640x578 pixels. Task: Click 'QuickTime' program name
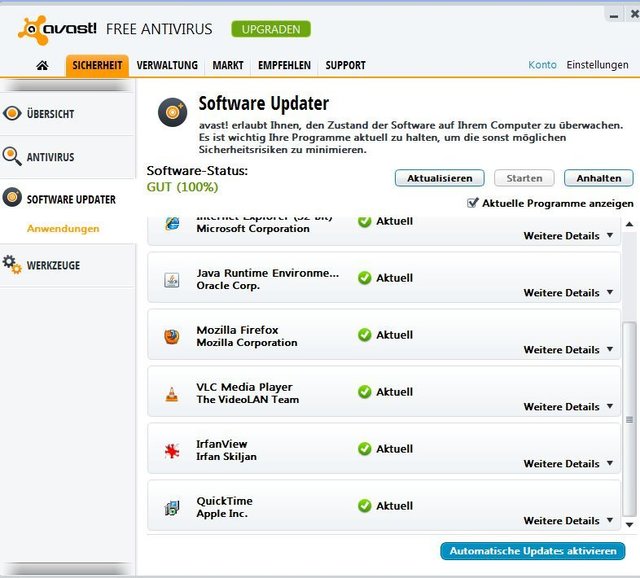[224, 501]
